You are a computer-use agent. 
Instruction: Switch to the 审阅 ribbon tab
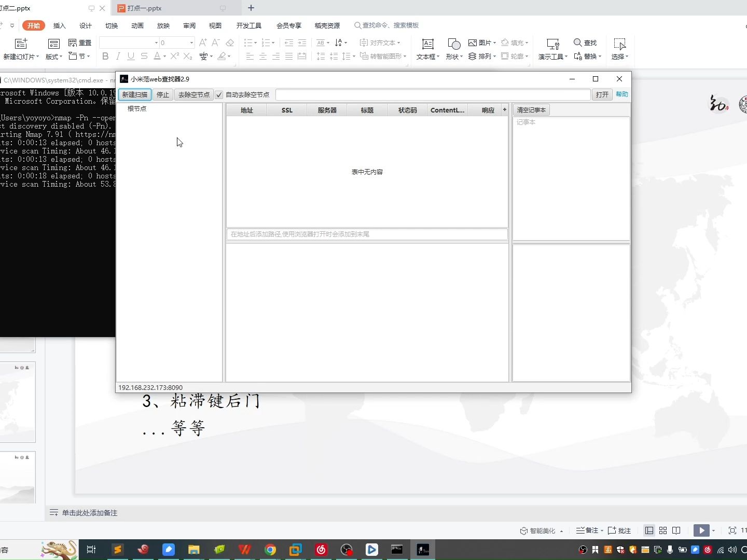click(x=189, y=25)
